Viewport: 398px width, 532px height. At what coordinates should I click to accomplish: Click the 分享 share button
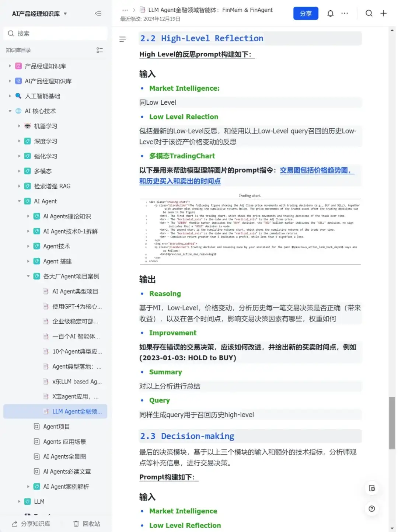click(x=306, y=13)
